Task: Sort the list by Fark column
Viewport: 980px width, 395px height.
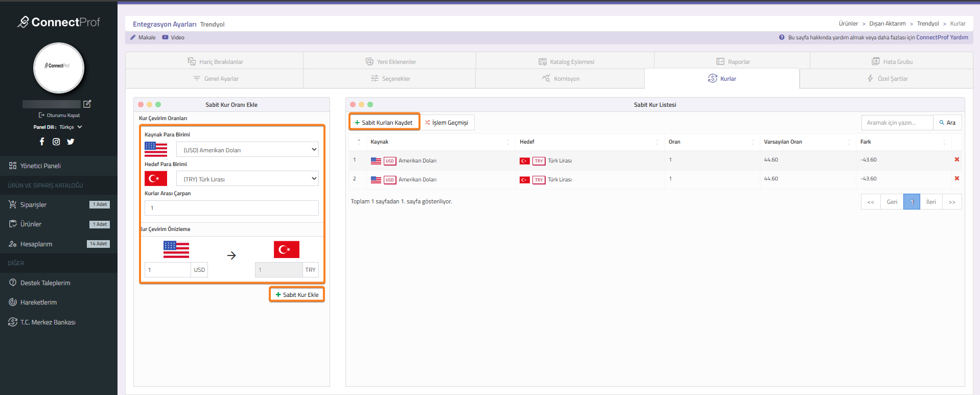Action: [902, 142]
